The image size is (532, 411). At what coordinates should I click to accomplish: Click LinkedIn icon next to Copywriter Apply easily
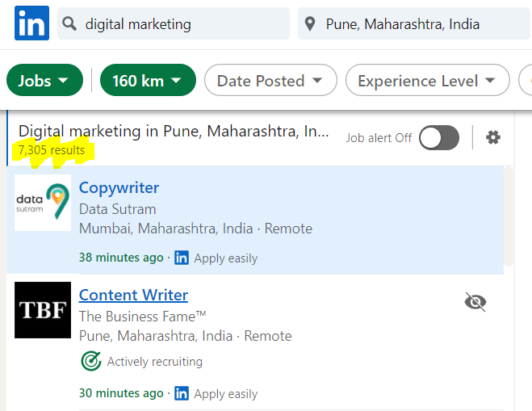pyautogui.click(x=182, y=258)
